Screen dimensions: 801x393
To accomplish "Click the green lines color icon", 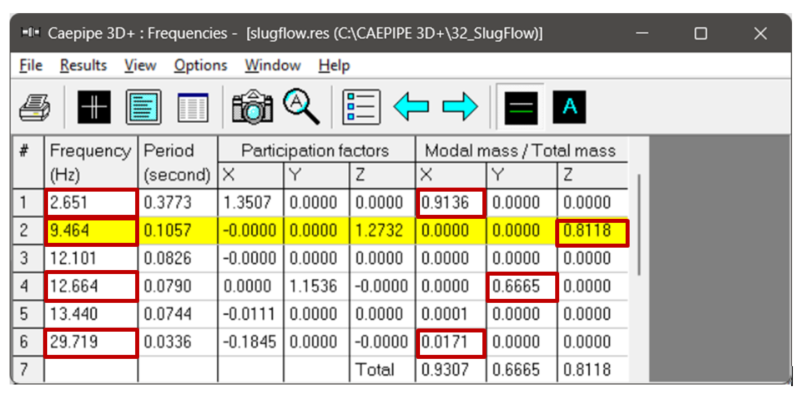I will (x=521, y=107).
